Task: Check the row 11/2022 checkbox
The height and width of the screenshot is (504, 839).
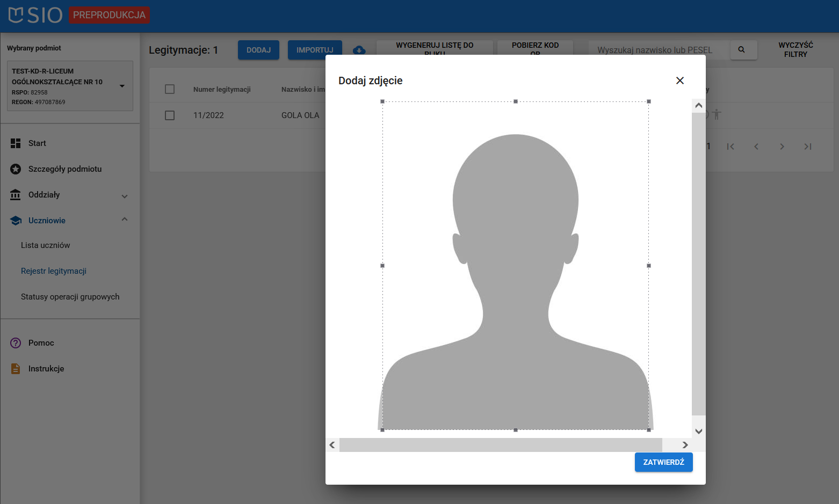Action: click(170, 115)
